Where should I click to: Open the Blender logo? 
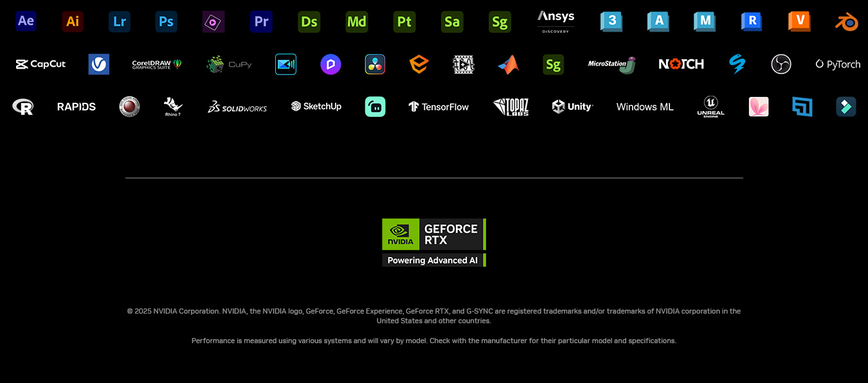tap(847, 22)
